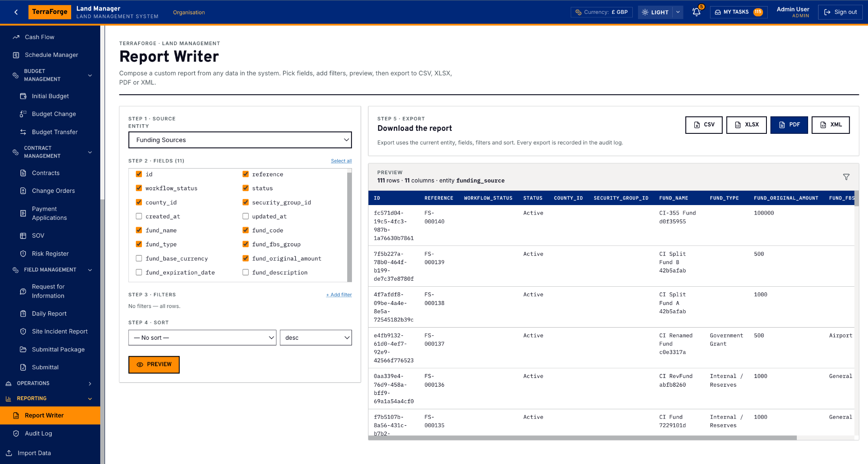Click the SOV table icon
The image size is (868, 464).
coord(23,235)
